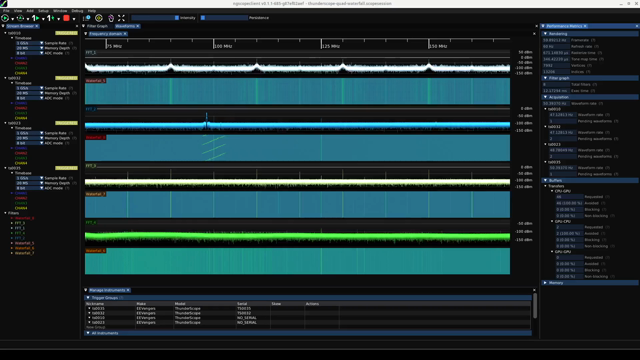Collapse the Filters tree node

click(6, 213)
